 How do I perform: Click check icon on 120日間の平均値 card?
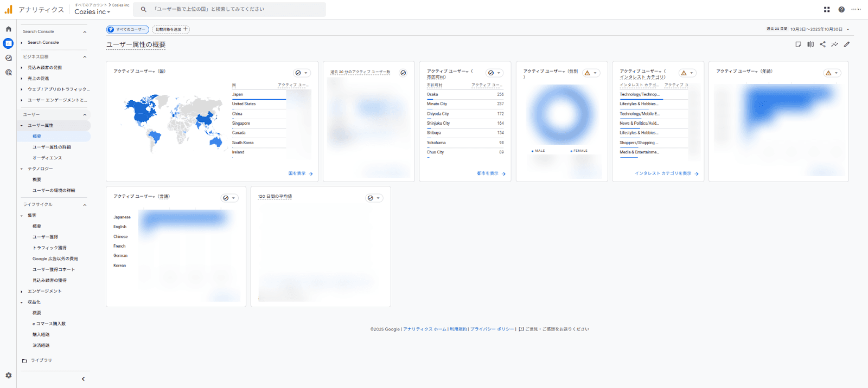371,198
